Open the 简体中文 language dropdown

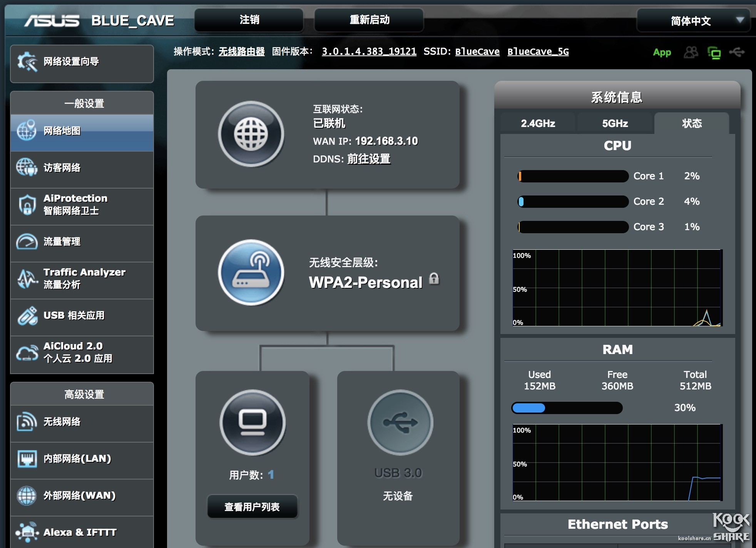tap(694, 21)
